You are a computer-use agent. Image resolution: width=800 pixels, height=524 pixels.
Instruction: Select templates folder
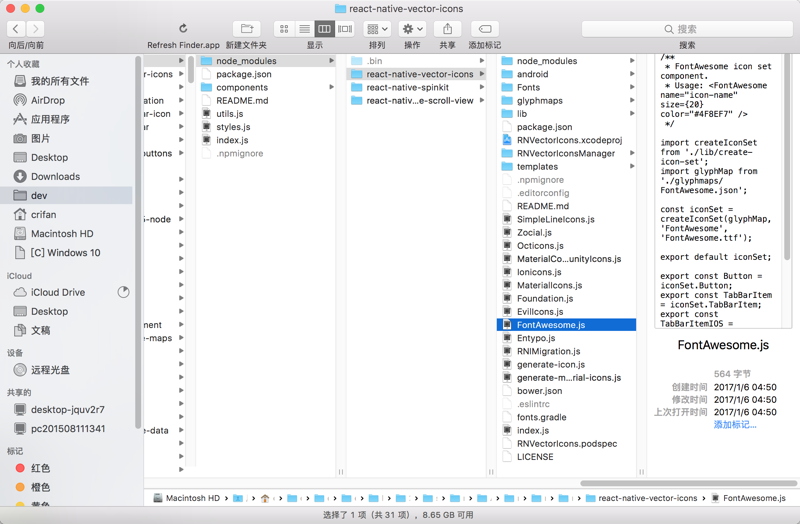tap(566, 167)
